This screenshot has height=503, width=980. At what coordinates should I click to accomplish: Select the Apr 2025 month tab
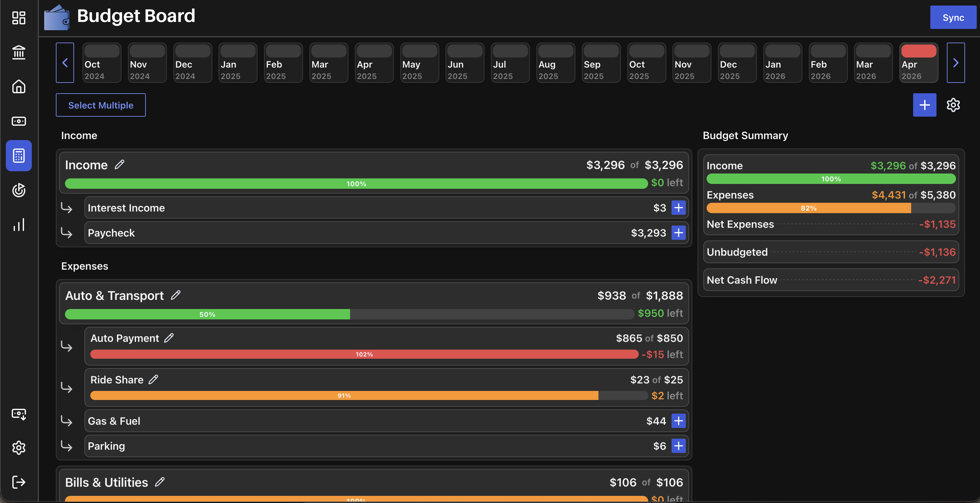point(374,62)
